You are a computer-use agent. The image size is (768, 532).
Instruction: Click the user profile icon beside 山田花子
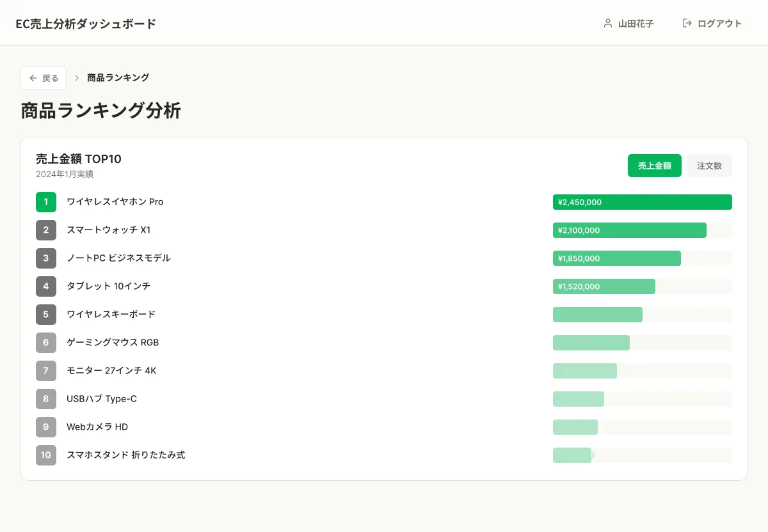click(607, 23)
